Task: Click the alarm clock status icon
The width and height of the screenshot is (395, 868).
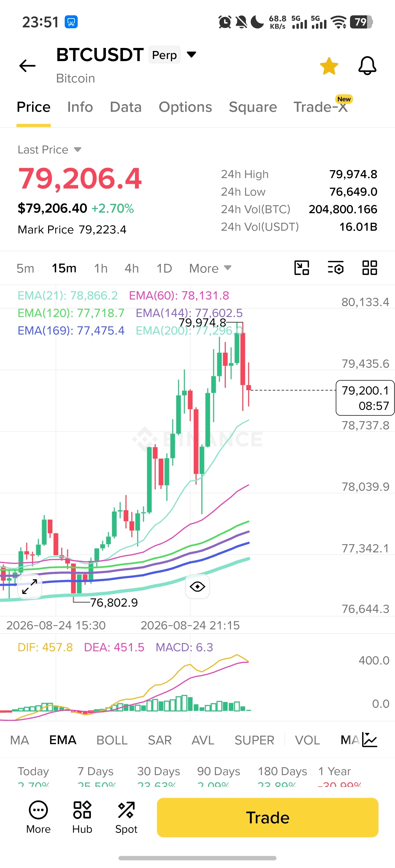Action: coord(225,22)
